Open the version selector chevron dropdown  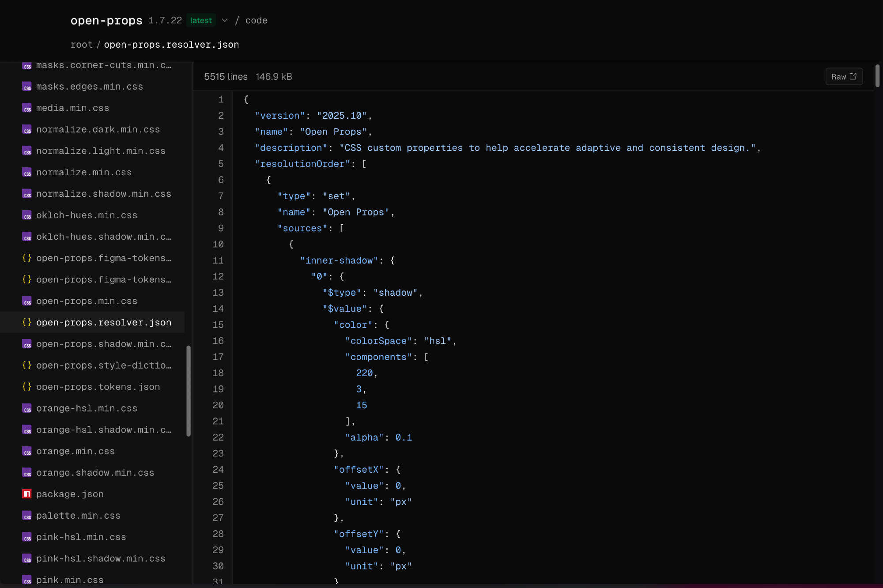point(225,20)
